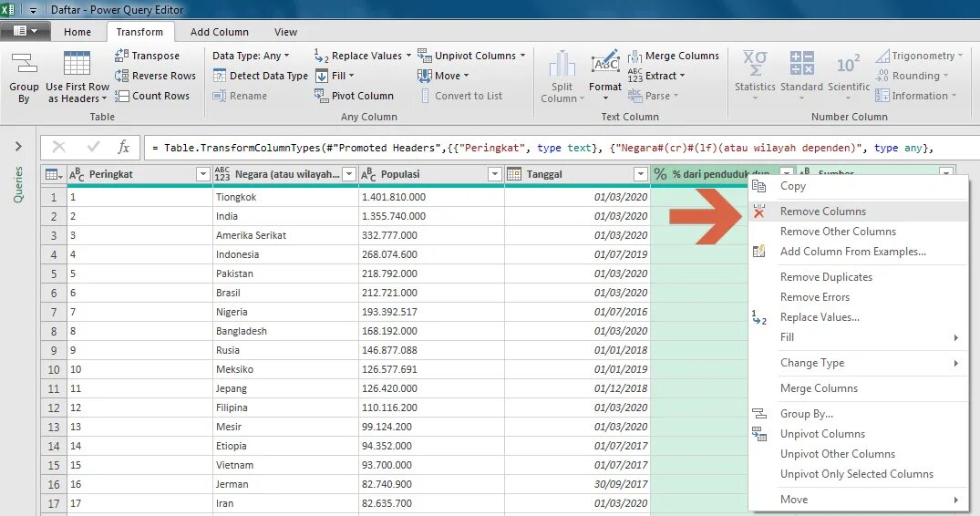
Task: Click the Parse icon
Action: [x=635, y=96]
